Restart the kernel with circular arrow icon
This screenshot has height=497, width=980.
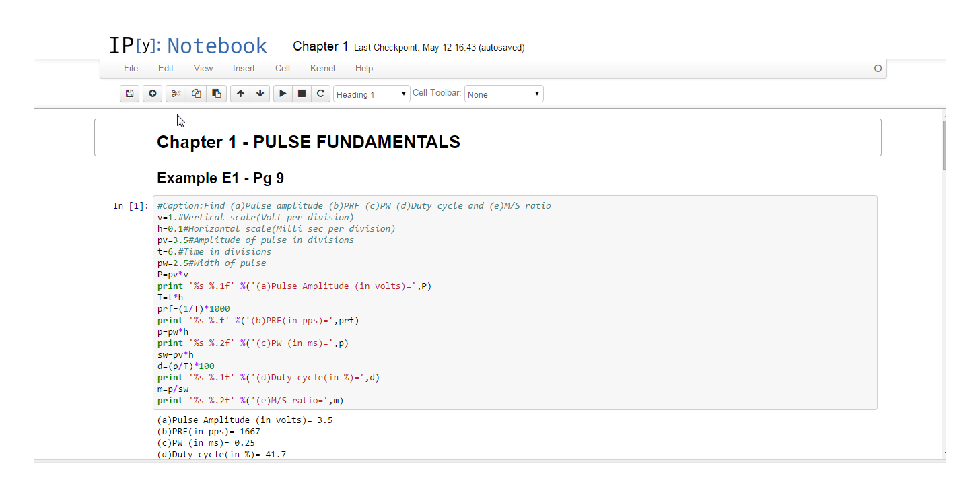321,94
